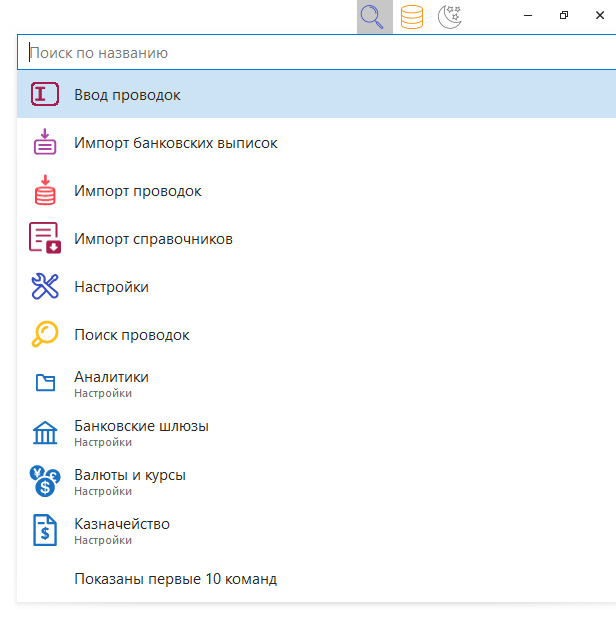The image size is (616, 624).
Task: Click the reference import document icon
Action: pos(45,239)
